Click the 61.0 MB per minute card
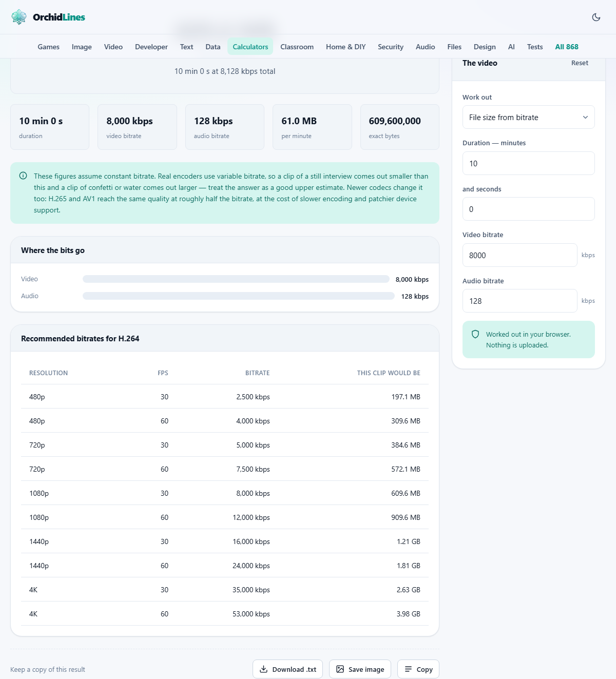 (x=312, y=127)
